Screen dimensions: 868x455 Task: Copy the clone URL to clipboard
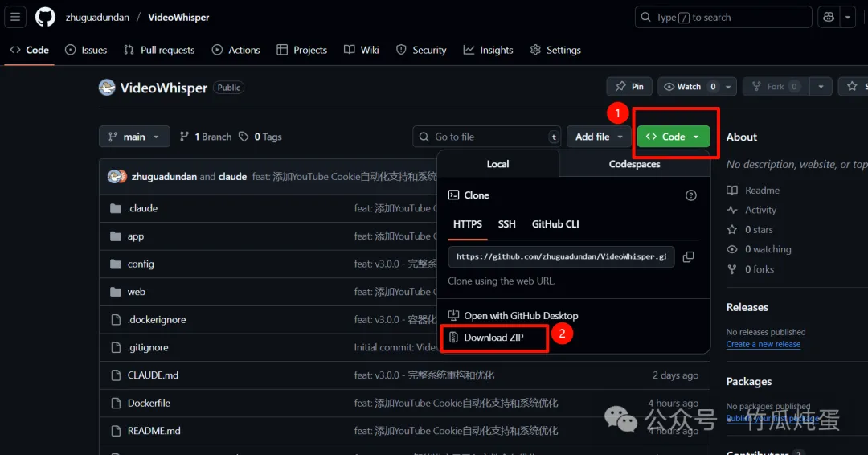click(688, 256)
